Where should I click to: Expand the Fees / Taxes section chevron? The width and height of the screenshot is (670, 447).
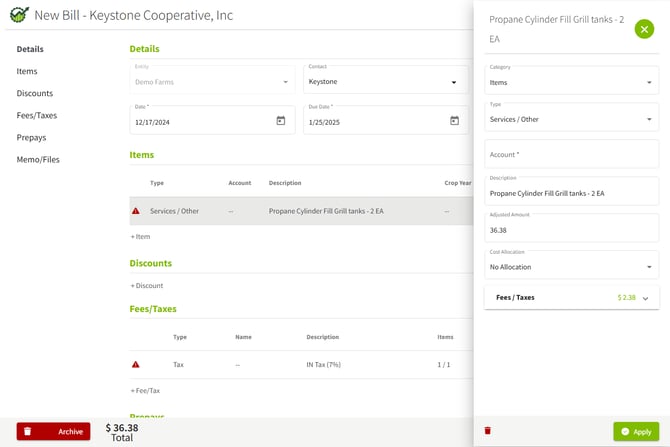[x=646, y=298]
